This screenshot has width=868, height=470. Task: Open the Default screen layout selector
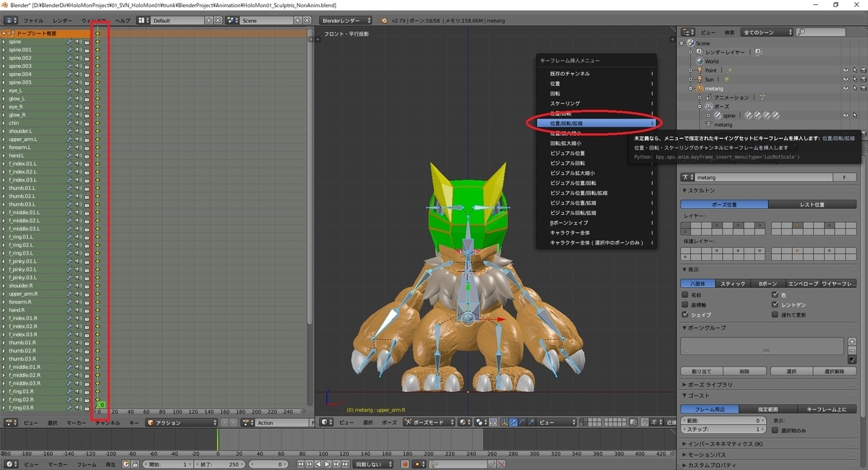tap(178, 21)
